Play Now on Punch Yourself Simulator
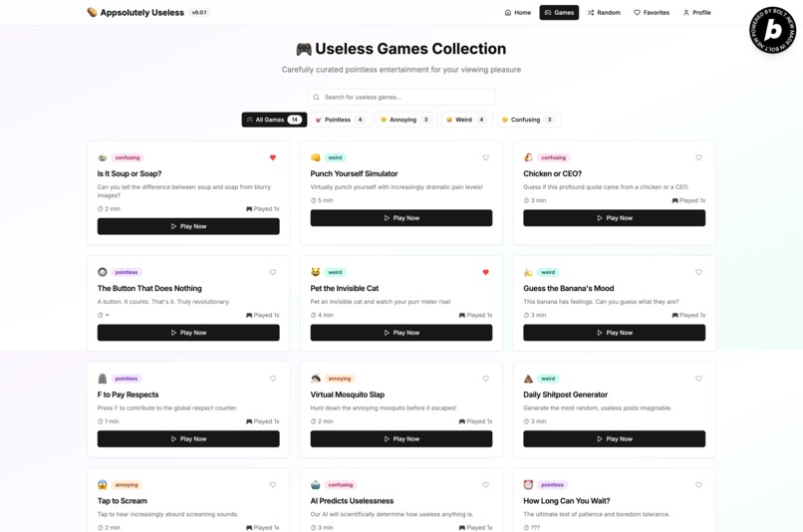The image size is (803, 532). [x=401, y=217]
